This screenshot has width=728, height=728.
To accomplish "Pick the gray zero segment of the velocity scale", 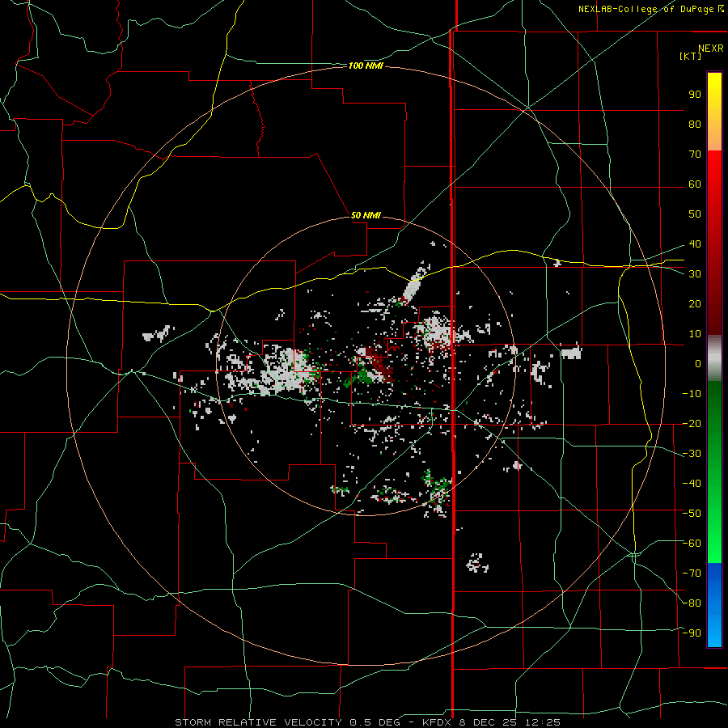I will [714, 358].
